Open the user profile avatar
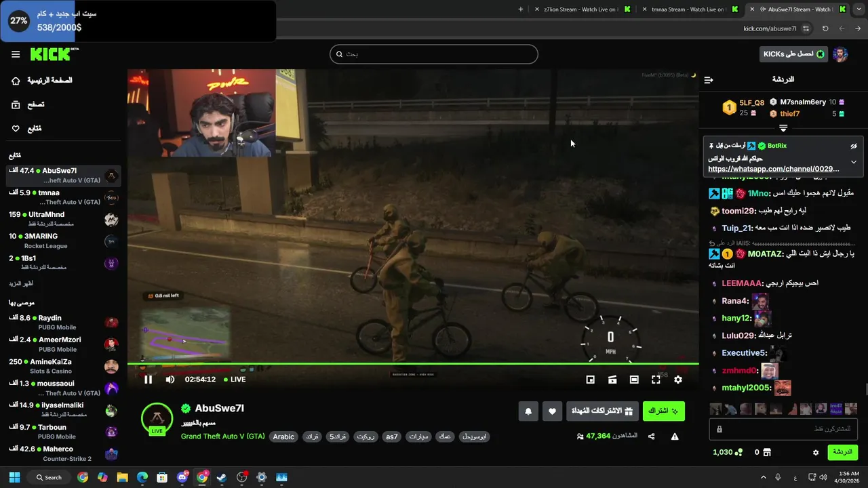This screenshot has width=868, height=488. coord(840,54)
